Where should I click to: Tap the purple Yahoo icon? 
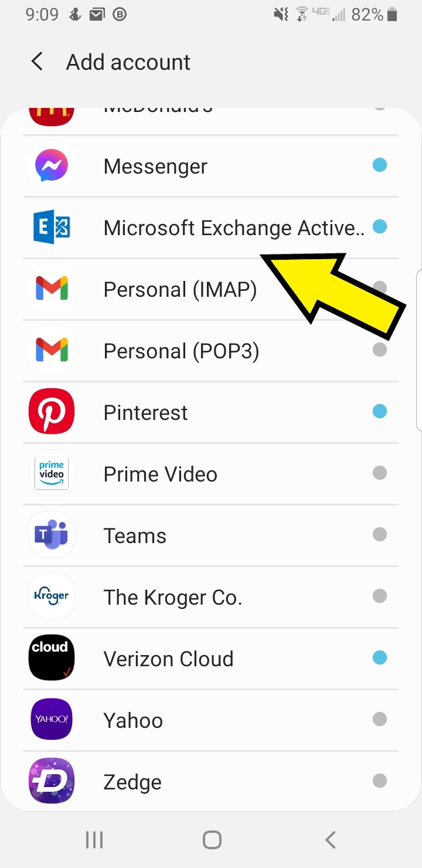pos(52,720)
